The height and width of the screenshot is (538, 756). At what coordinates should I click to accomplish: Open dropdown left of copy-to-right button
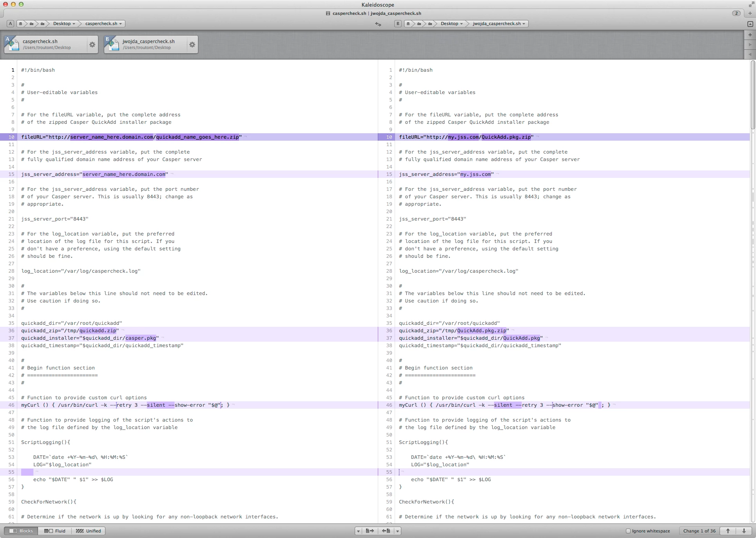358,531
